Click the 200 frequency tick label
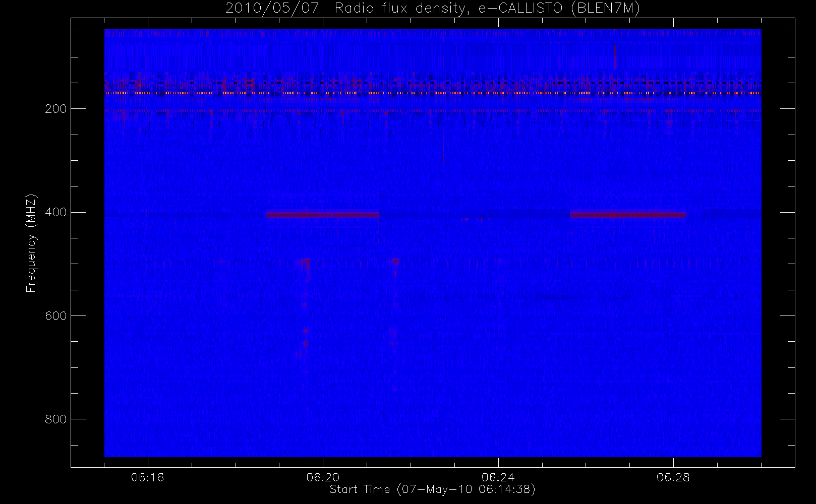The height and width of the screenshot is (504, 816). [55, 109]
